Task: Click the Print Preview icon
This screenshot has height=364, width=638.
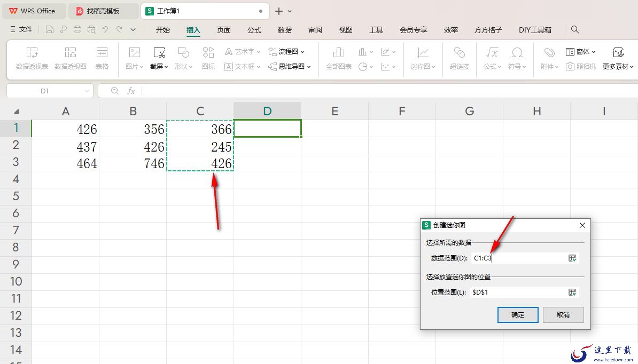Action: click(91, 29)
